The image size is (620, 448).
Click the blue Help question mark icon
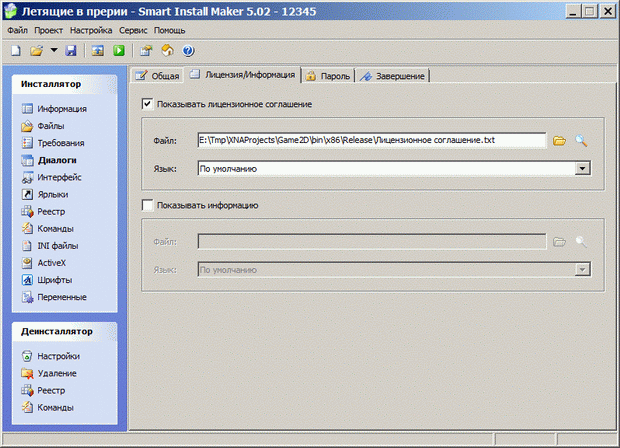click(x=187, y=50)
